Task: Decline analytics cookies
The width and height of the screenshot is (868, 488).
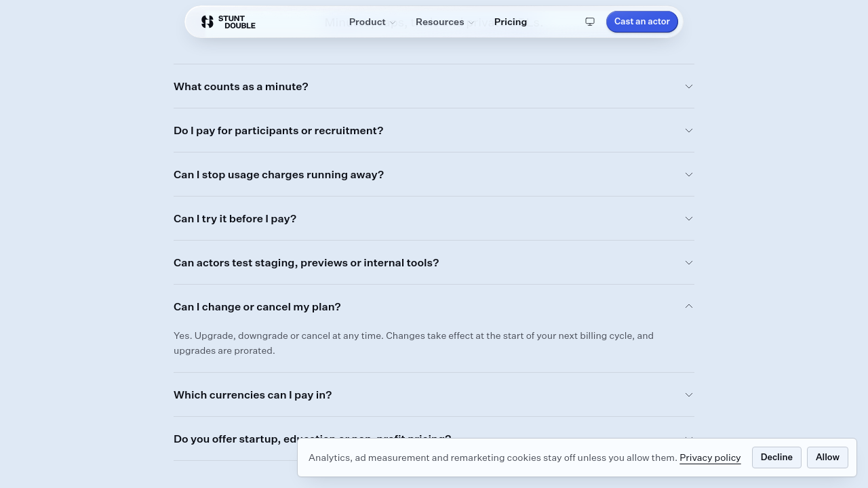Action: 776,457
